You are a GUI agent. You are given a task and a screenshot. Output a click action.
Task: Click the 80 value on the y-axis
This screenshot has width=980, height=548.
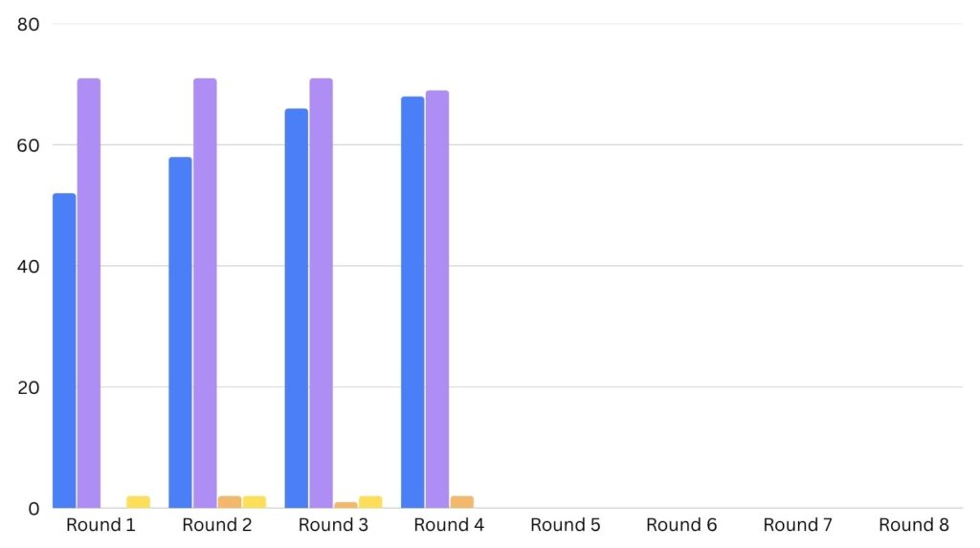28,24
